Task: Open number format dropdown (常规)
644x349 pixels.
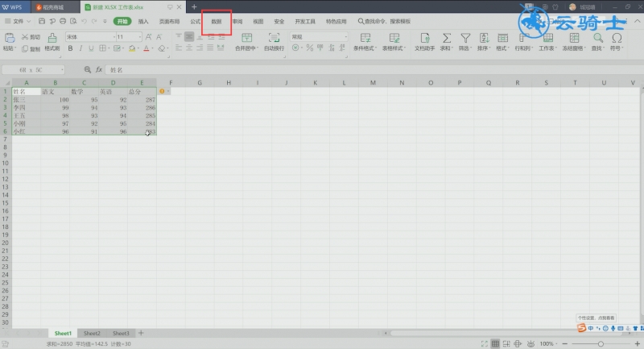Action: (x=346, y=37)
